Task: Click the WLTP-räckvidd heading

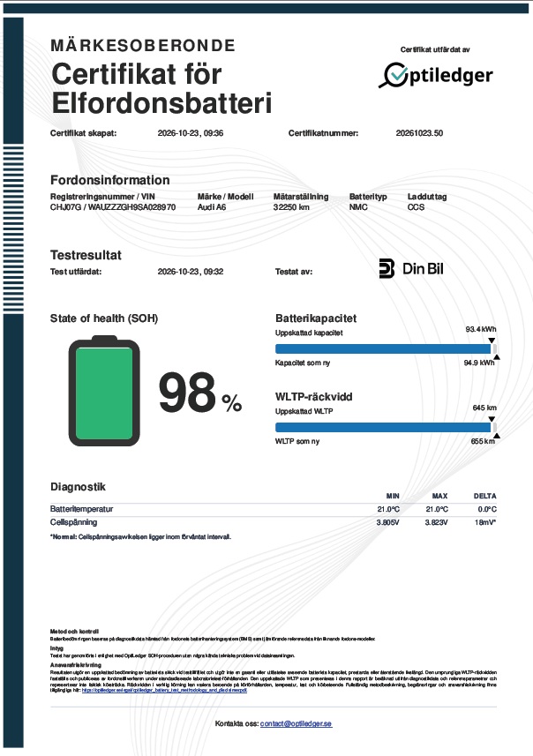Action: [x=313, y=397]
